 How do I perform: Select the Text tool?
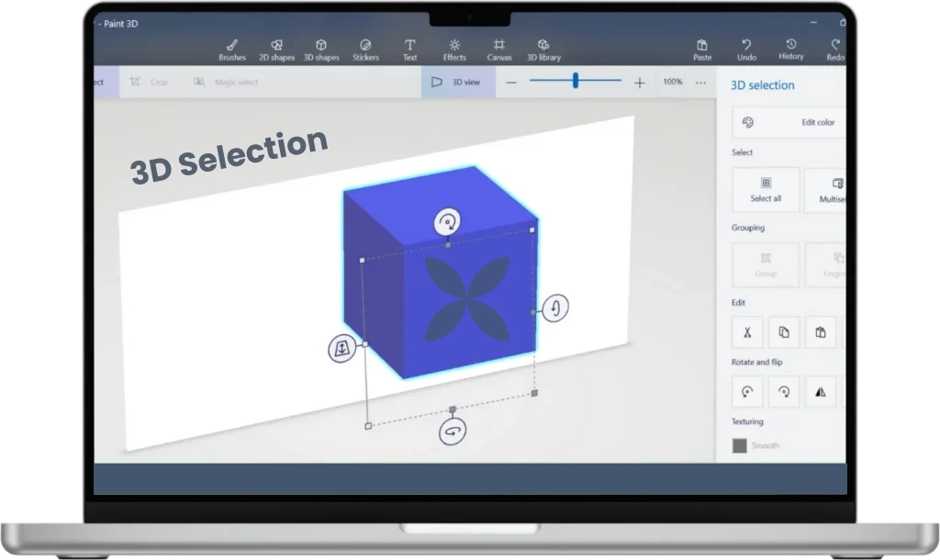coord(409,49)
